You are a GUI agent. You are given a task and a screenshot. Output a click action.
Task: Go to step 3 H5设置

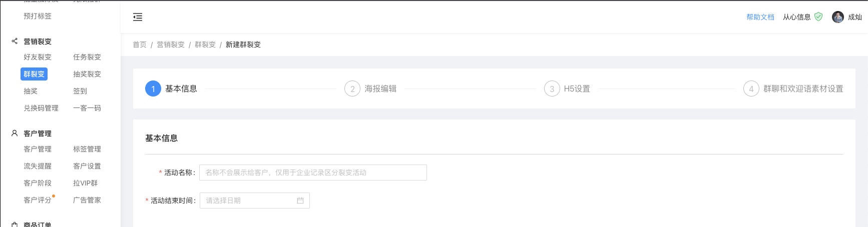(567, 88)
